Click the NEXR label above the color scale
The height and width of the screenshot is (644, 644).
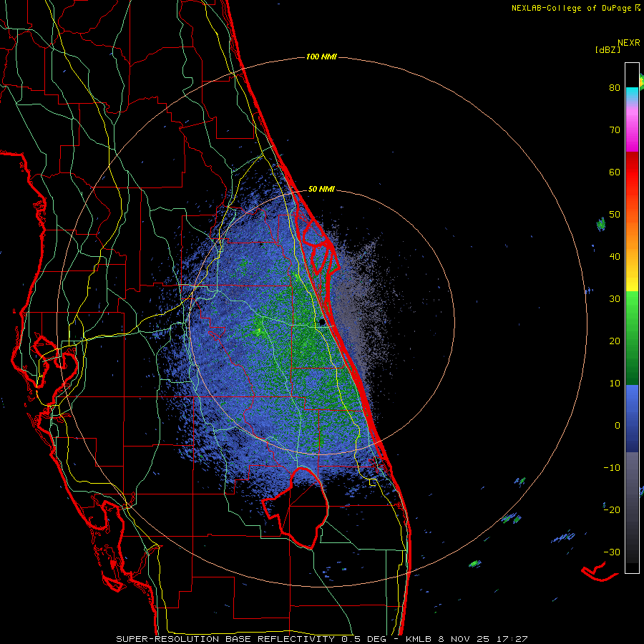click(629, 42)
